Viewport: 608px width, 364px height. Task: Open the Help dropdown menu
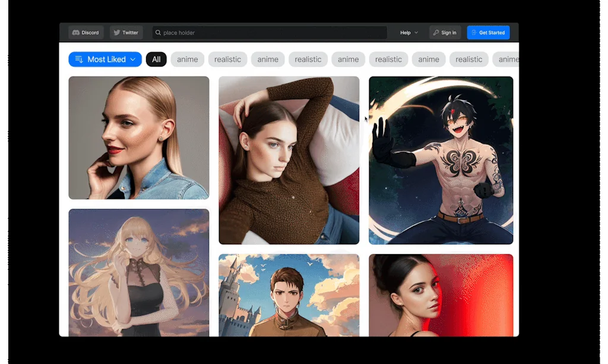point(408,33)
